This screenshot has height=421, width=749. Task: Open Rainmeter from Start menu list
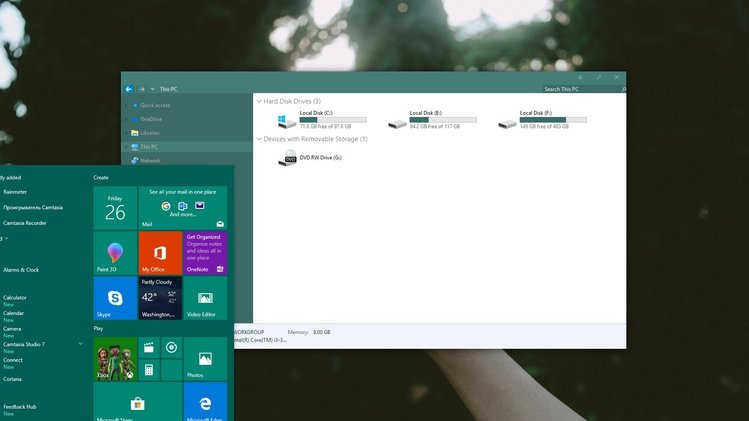[15, 192]
